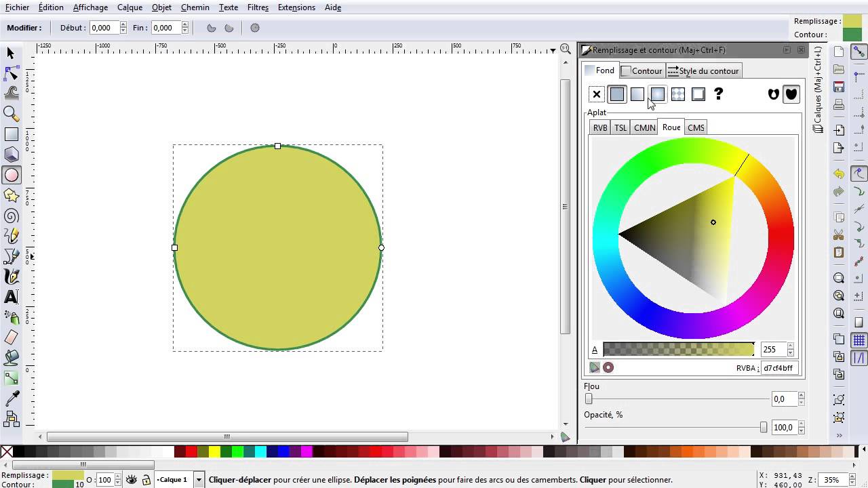
Task: Click the New document icon
Action: pyautogui.click(x=839, y=52)
